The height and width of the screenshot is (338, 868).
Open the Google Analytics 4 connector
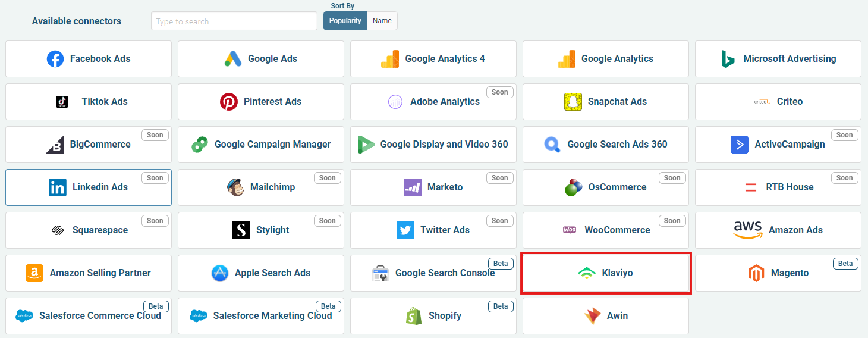click(x=433, y=59)
